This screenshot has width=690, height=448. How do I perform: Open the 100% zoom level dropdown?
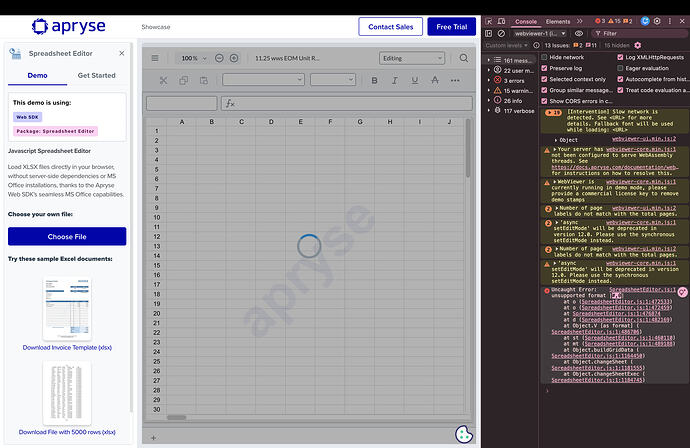coord(194,58)
